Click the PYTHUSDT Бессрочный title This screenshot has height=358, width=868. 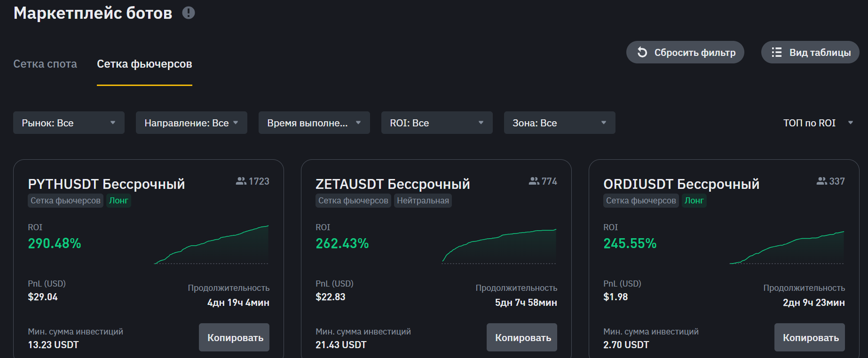tap(106, 184)
